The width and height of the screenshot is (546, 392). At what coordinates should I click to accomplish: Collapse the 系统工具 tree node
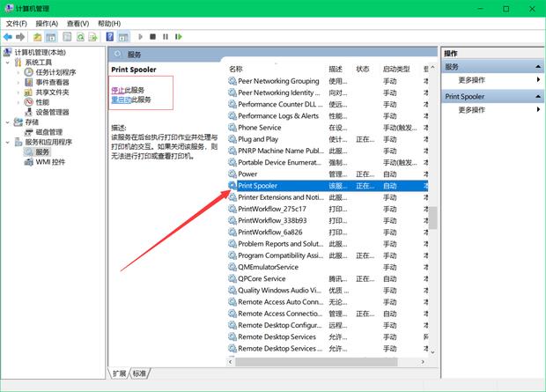click(x=8, y=63)
